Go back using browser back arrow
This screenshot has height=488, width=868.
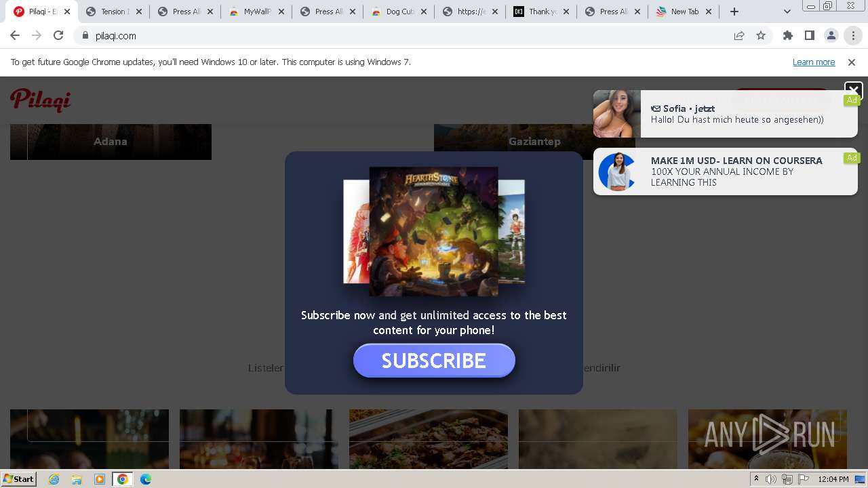(x=15, y=35)
